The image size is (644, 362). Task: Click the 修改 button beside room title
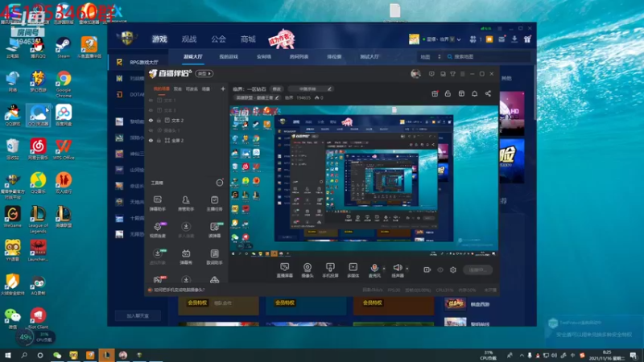pyautogui.click(x=277, y=88)
